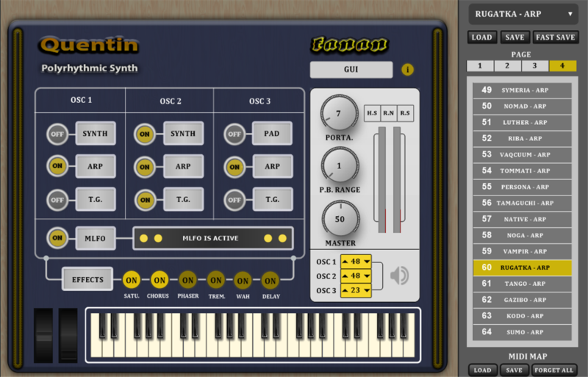Turn on OSC 1 SYNTH toggle

point(57,134)
